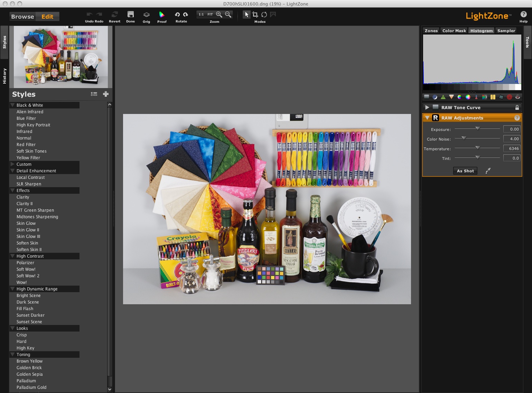
Task: Switch to Browse mode
Action: click(22, 17)
